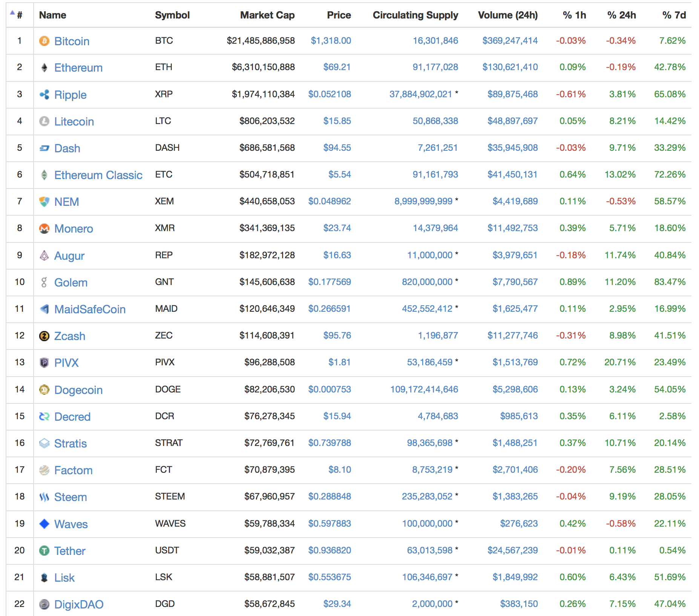
Task: Click Lisk volume $1,849,992
Action: pos(515,577)
